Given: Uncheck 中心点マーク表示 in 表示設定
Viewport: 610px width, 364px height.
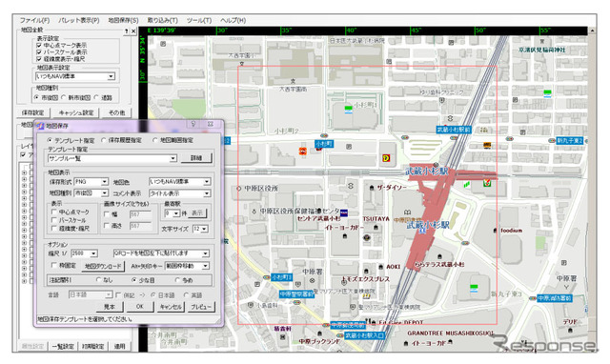Looking at the screenshot, I should tap(39, 45).
